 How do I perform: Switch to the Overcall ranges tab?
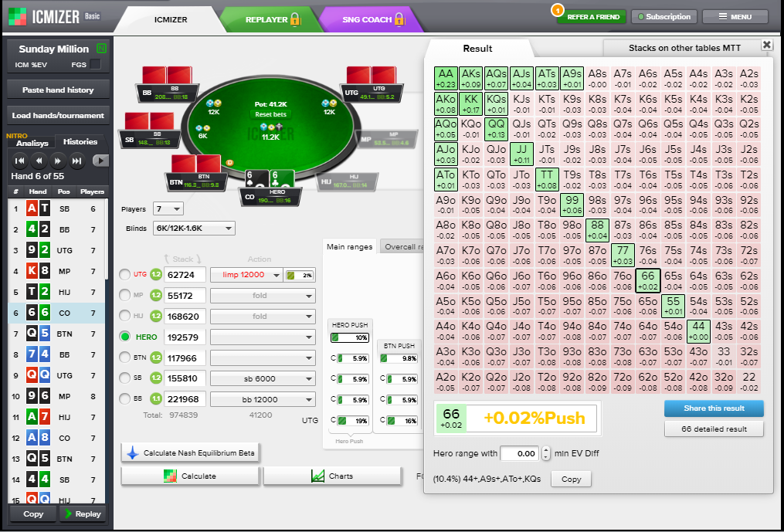pos(402,246)
